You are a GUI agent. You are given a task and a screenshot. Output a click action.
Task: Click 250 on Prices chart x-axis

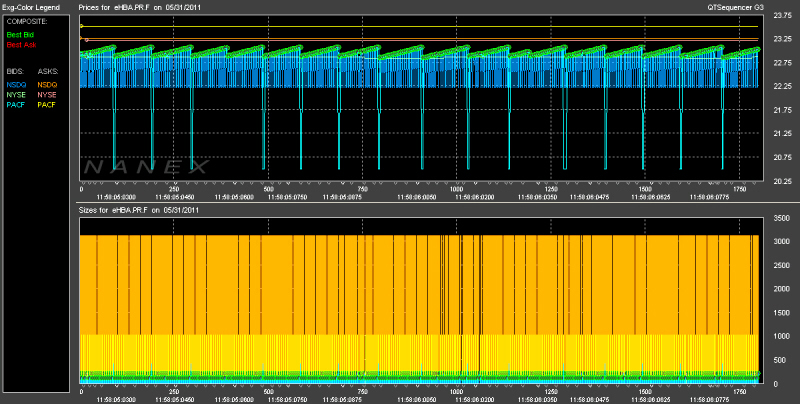[173, 189]
